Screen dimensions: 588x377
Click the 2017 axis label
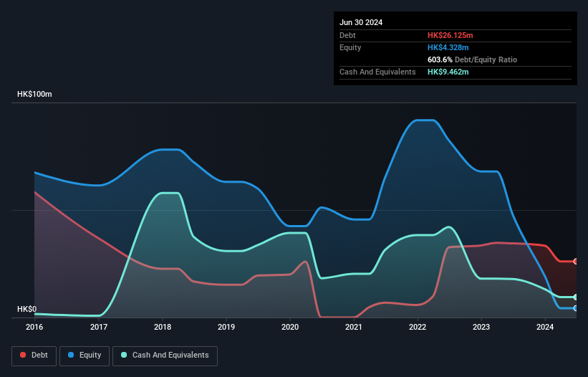(99, 327)
